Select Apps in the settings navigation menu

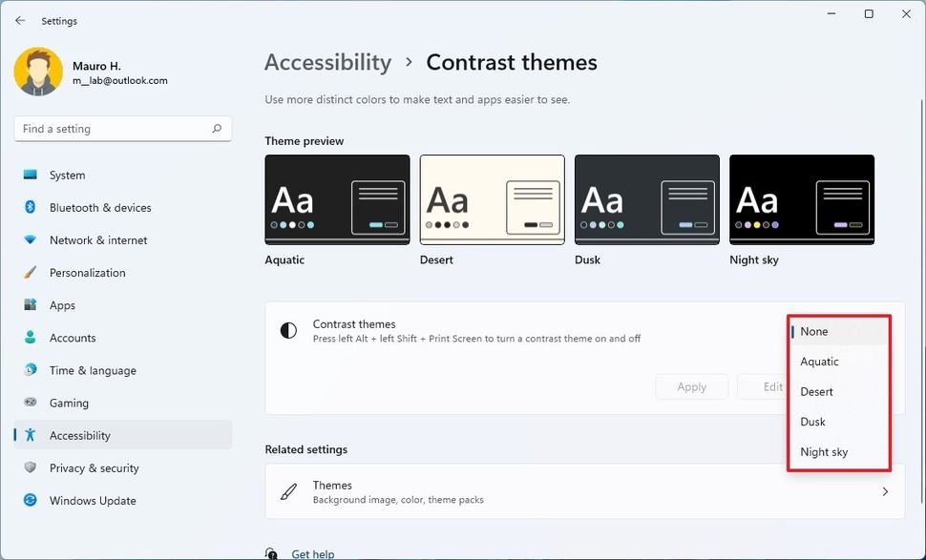tap(62, 305)
